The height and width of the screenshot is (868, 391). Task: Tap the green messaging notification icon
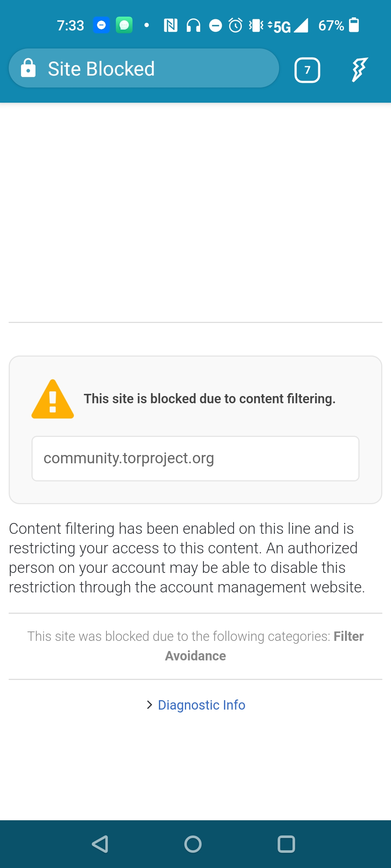click(x=124, y=25)
